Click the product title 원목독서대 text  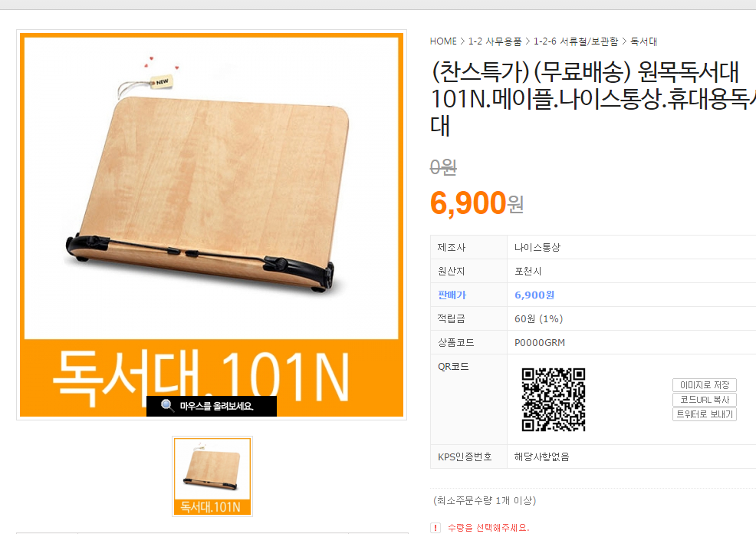pyautogui.click(x=688, y=72)
